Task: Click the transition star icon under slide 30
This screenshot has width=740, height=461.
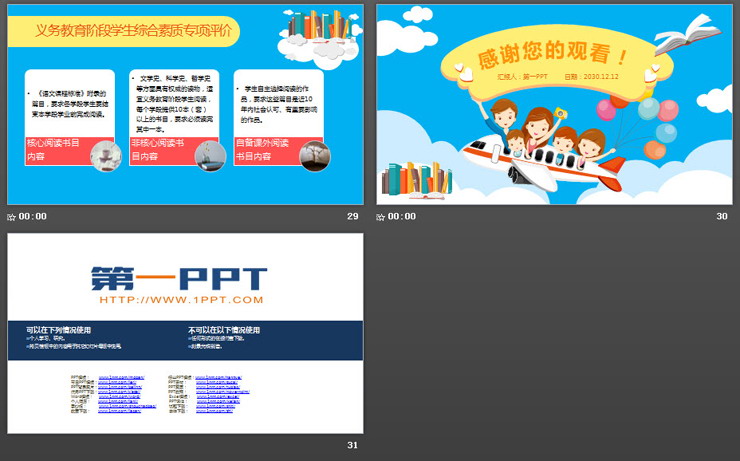Action: point(380,217)
